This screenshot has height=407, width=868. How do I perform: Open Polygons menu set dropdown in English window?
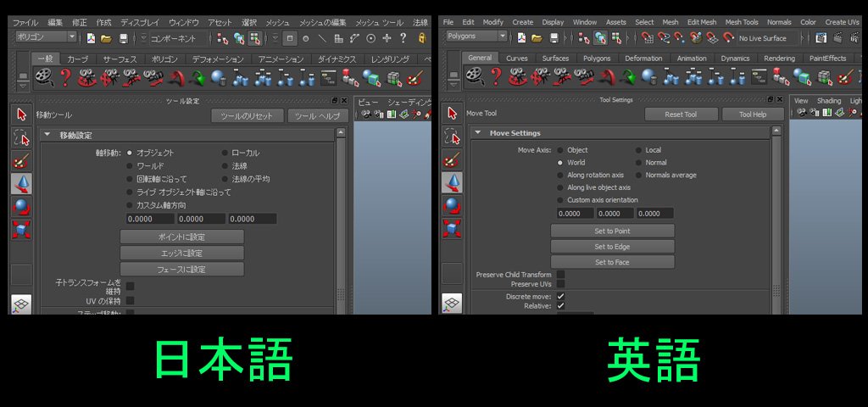[x=476, y=37]
